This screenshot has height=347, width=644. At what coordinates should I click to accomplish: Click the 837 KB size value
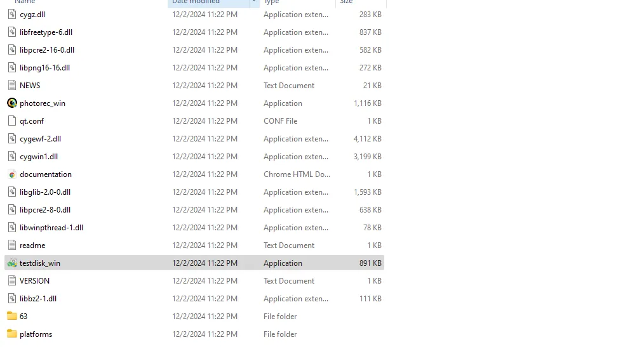(370, 32)
